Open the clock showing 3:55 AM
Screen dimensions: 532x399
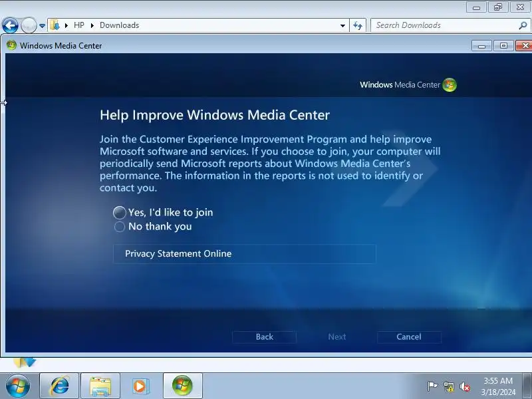click(498, 386)
